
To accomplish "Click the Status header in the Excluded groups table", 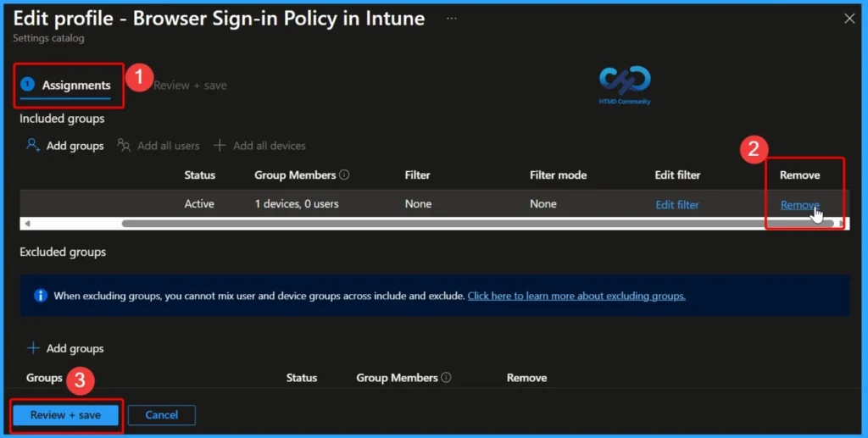I will pyautogui.click(x=302, y=378).
